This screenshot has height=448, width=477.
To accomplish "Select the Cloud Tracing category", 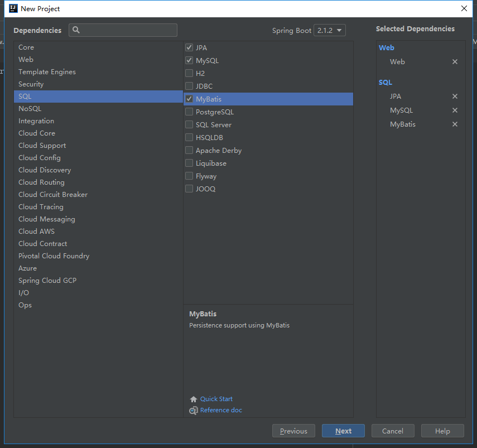I will pos(98,207).
